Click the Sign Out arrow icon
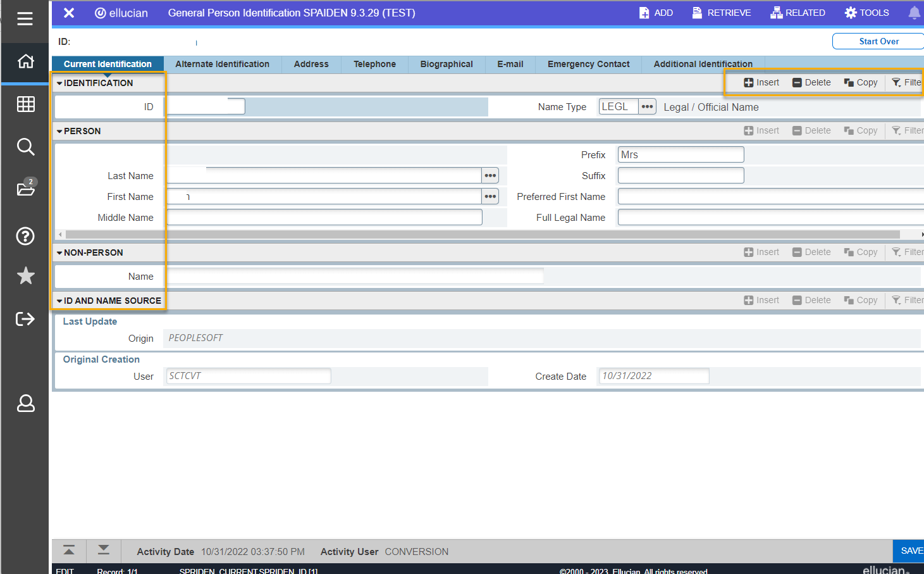924x574 pixels. [x=25, y=318]
